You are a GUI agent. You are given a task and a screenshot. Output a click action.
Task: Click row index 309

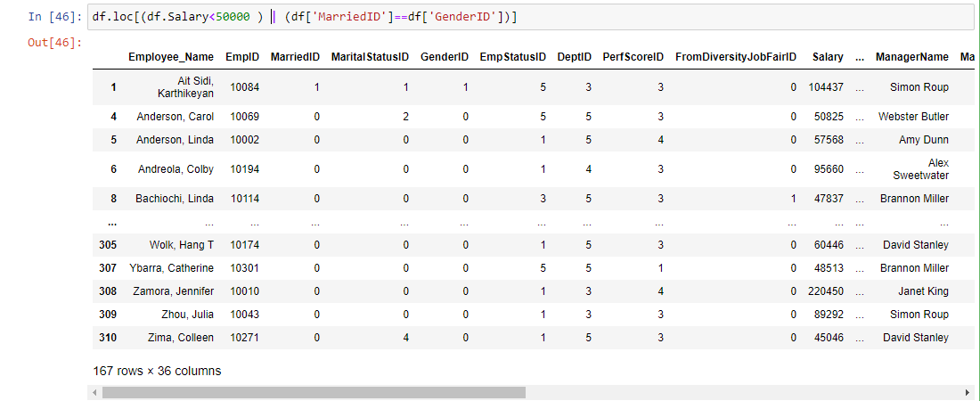tap(108, 314)
